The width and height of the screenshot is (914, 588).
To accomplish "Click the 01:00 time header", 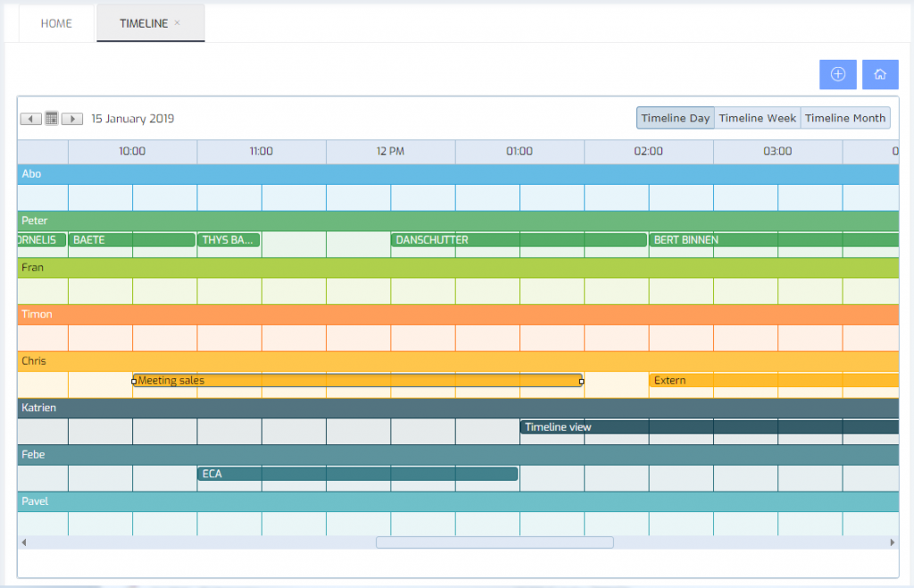I will 519,152.
